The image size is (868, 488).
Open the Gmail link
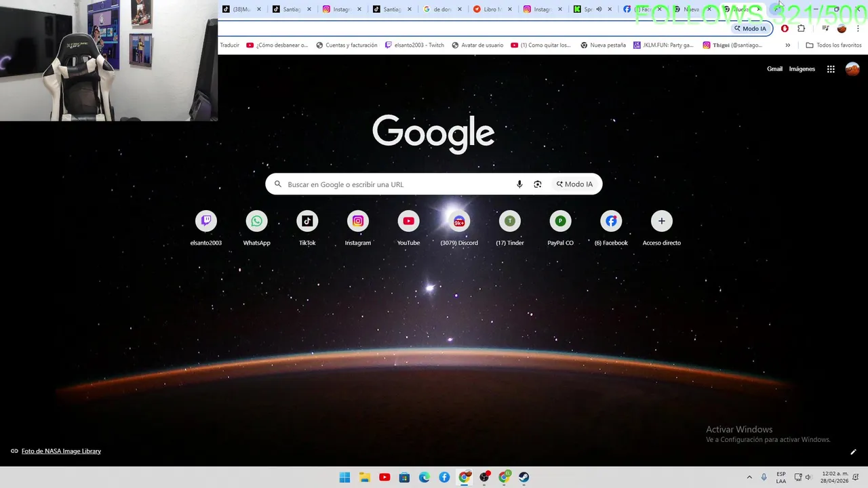point(774,69)
